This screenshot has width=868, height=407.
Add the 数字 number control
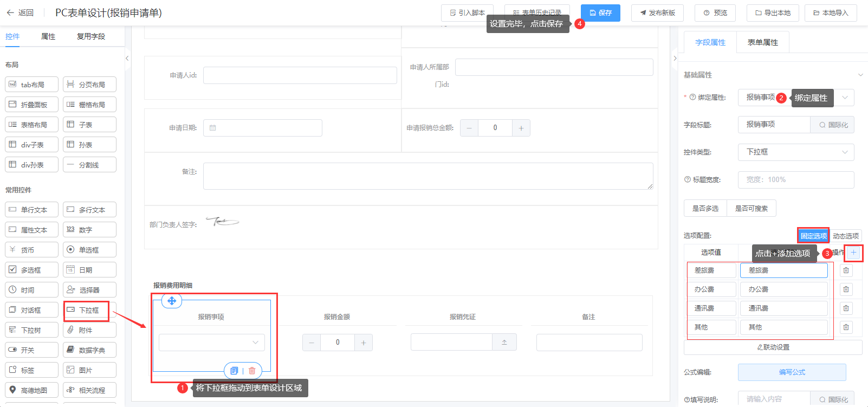point(89,230)
